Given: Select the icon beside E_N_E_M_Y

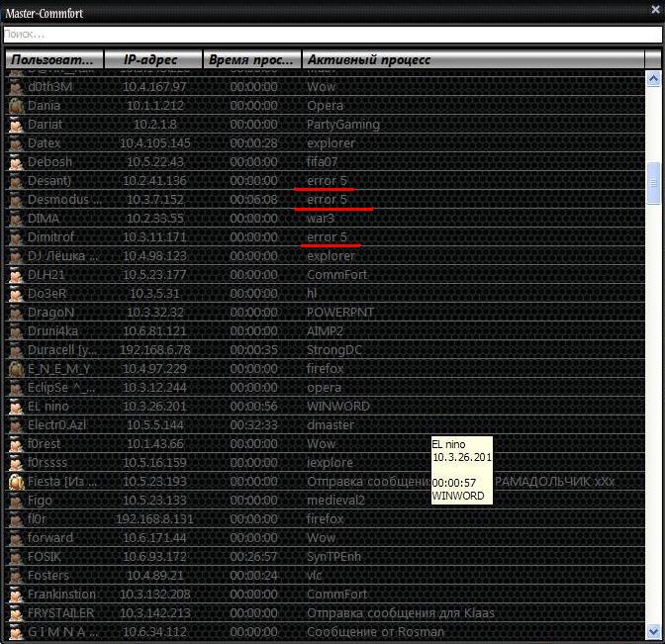Looking at the screenshot, I should tap(16, 369).
